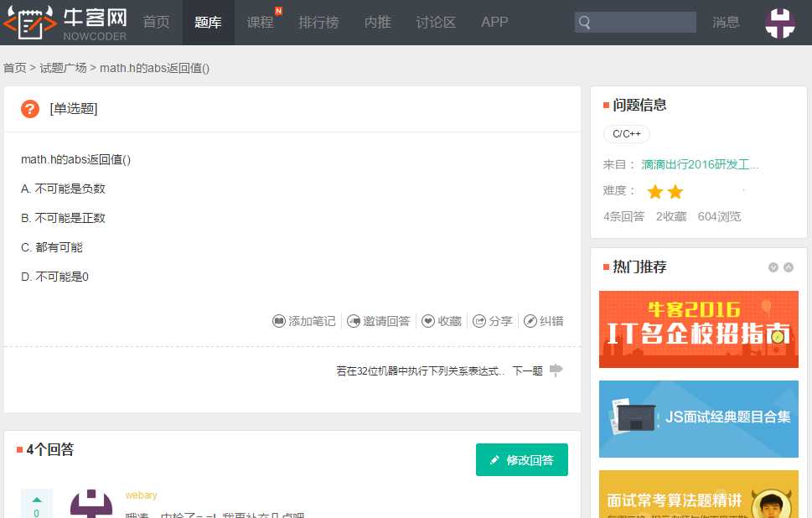Viewport: 812px width, 518px height.
Task: Open the 牛客2016 IT名企校招指南 banner
Action: (x=699, y=329)
